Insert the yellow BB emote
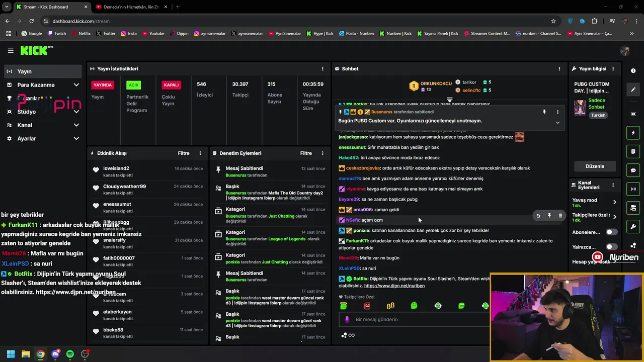 [390, 306]
